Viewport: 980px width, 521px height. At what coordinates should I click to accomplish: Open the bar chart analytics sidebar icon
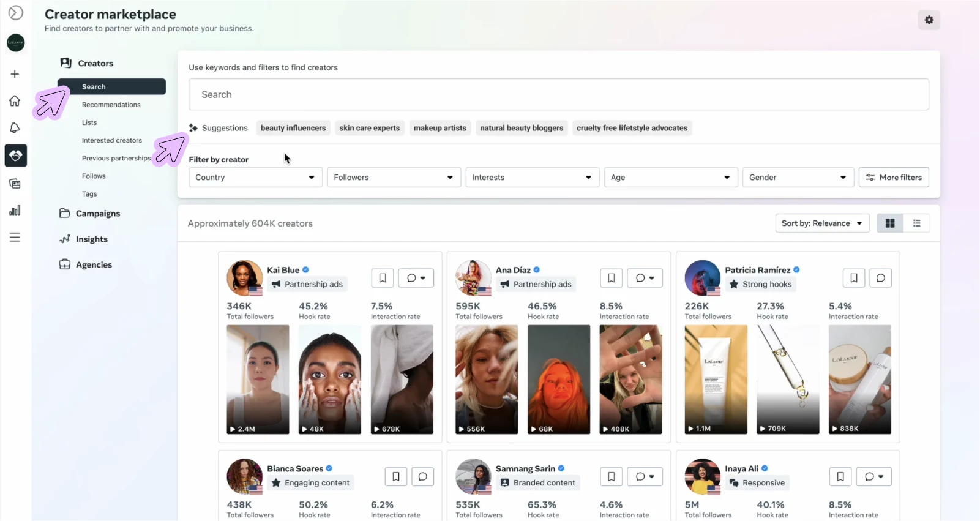[15, 211]
